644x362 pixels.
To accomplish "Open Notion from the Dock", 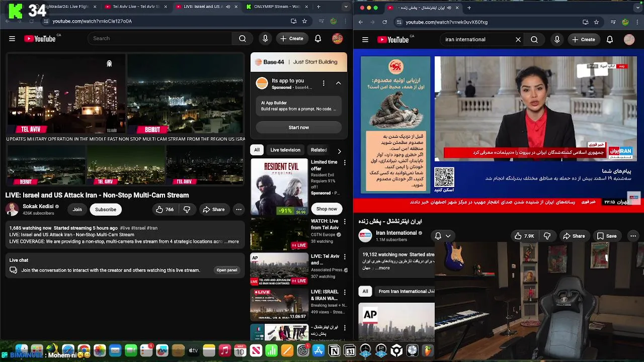I will click(334, 350).
